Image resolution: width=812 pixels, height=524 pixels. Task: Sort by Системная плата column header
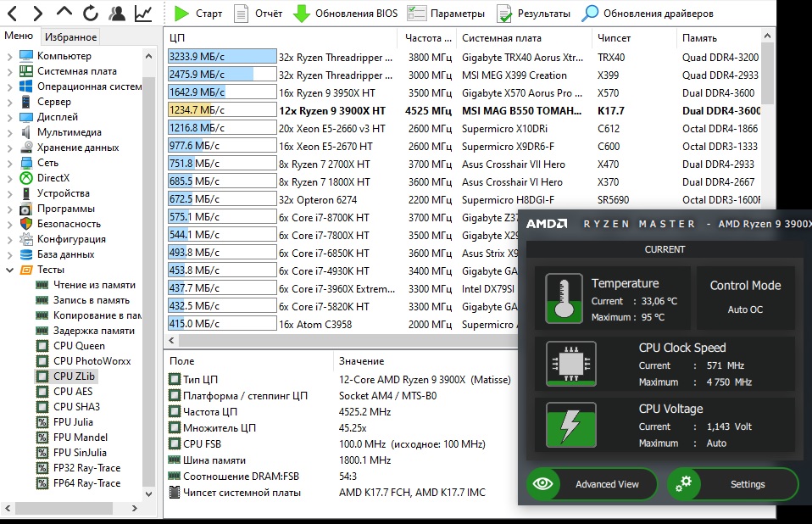pyautogui.click(x=523, y=38)
